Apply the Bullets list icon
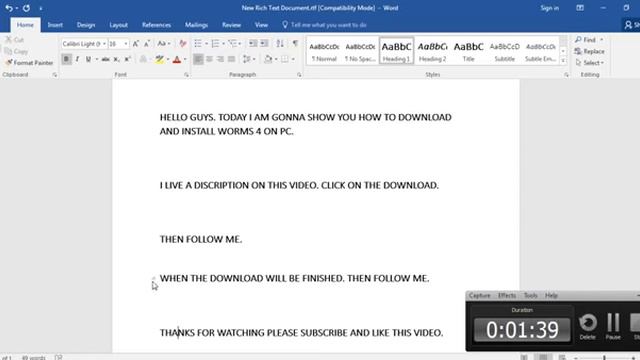The width and height of the screenshot is (640, 360). pos(198,43)
